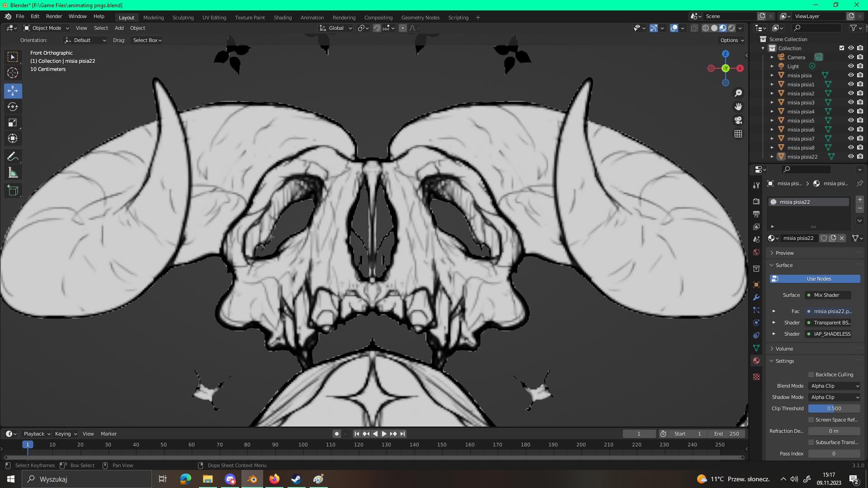Open the Particles properties tab

[756, 310]
